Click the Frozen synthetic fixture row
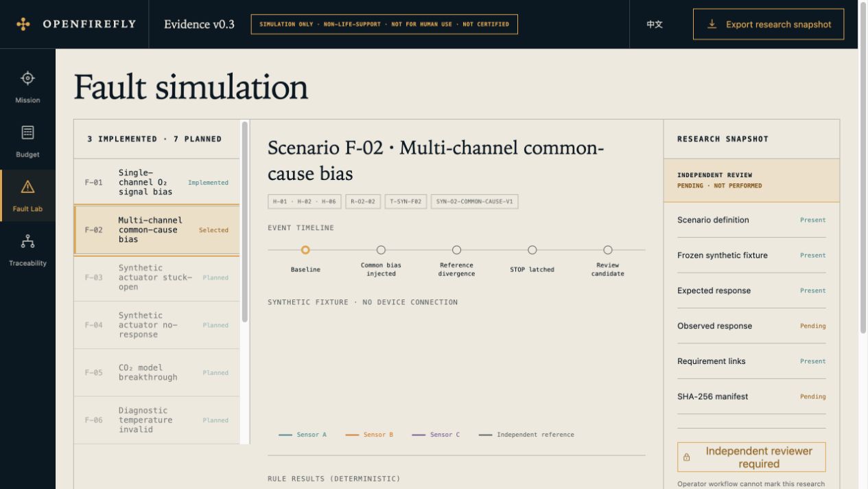Image resolution: width=868 pixels, height=489 pixels. pyautogui.click(x=751, y=255)
